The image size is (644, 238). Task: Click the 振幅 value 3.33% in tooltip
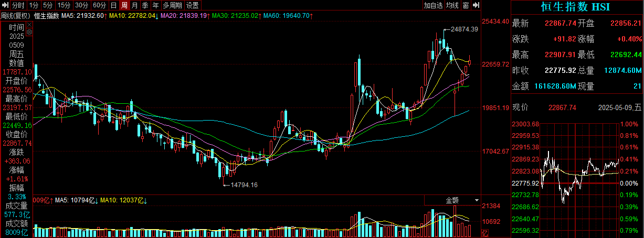point(17,197)
